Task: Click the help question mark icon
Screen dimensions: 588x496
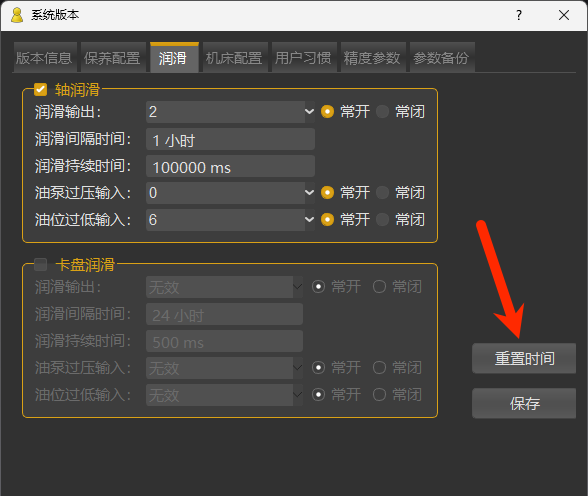Action: pyautogui.click(x=519, y=15)
